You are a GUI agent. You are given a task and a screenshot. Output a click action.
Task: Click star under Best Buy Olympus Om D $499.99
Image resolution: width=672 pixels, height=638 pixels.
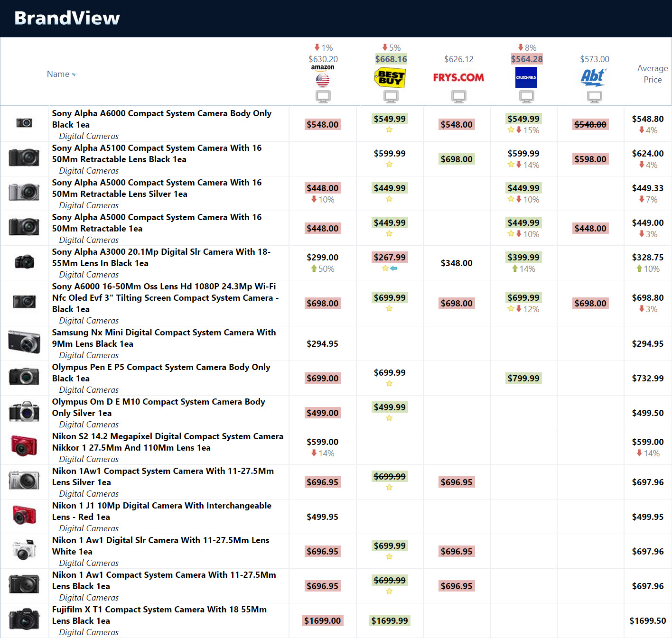(389, 418)
